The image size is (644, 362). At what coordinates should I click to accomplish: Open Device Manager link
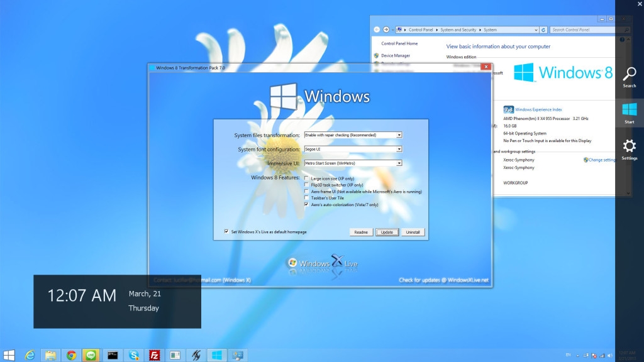tap(396, 55)
